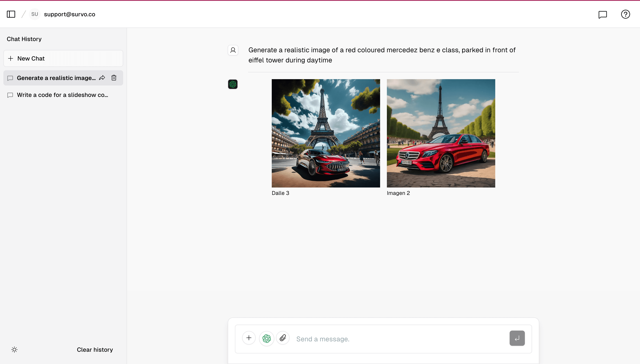
Task: Click the submit arrow button
Action: [x=517, y=338]
